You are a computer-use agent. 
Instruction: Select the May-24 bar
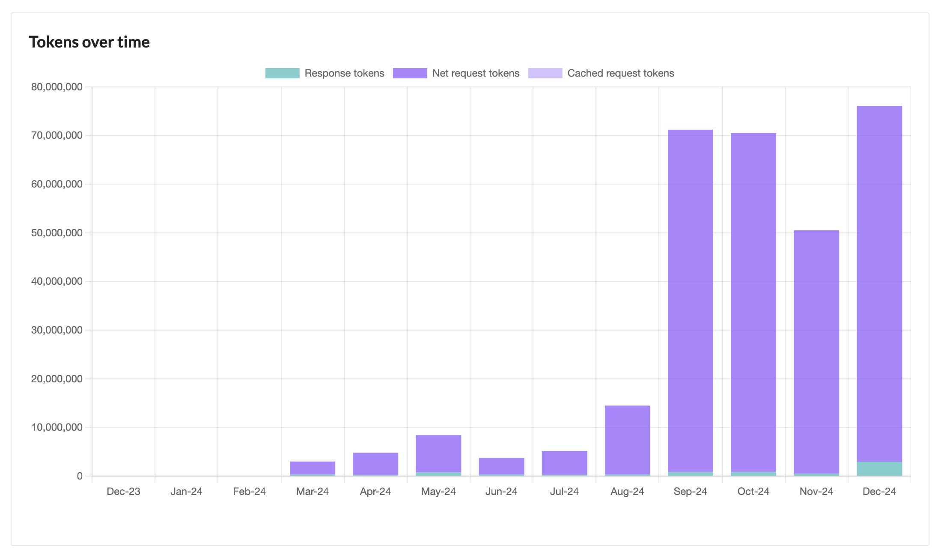[x=438, y=453]
